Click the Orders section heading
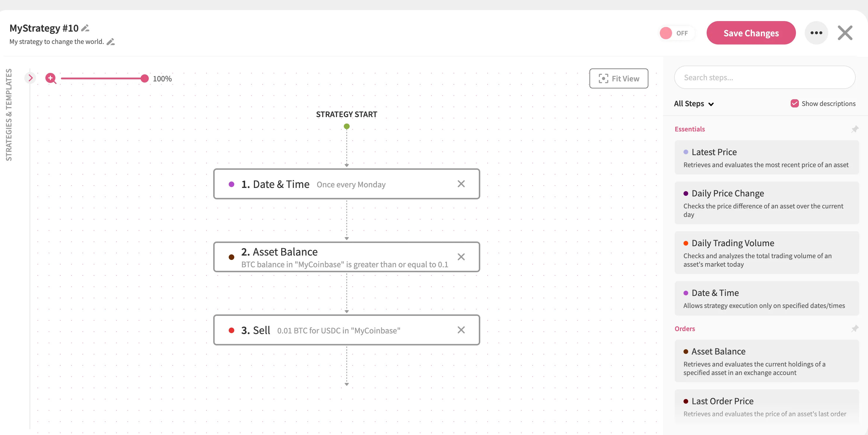Image resolution: width=868 pixels, height=435 pixels. pos(684,328)
